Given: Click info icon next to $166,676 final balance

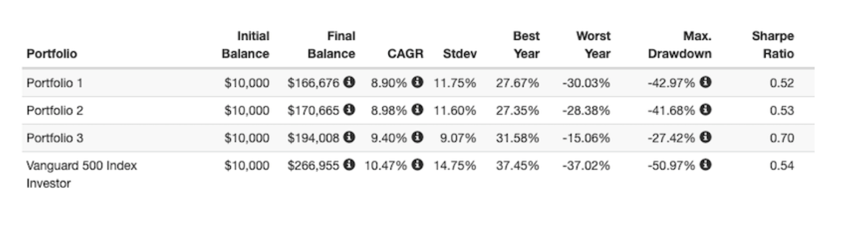Looking at the screenshot, I should (x=350, y=82).
